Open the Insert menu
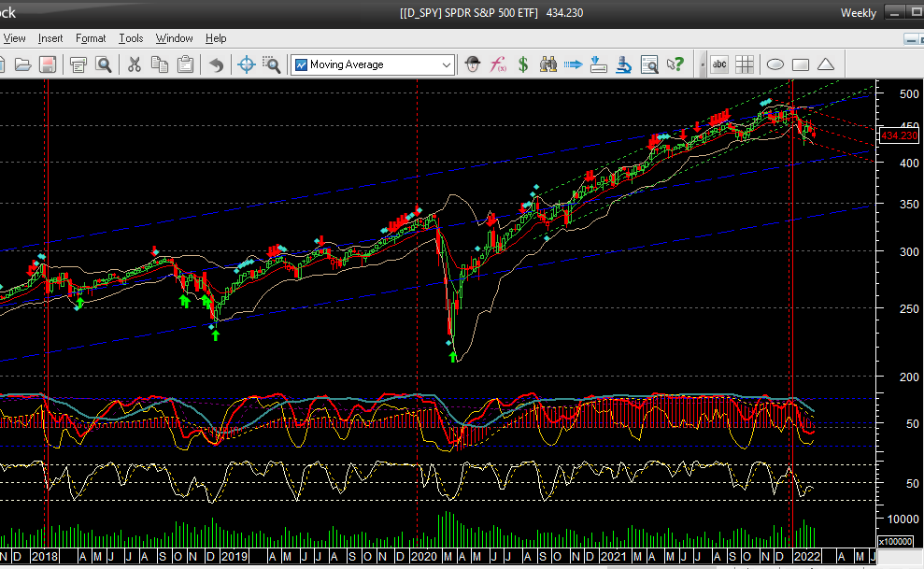 coord(50,38)
